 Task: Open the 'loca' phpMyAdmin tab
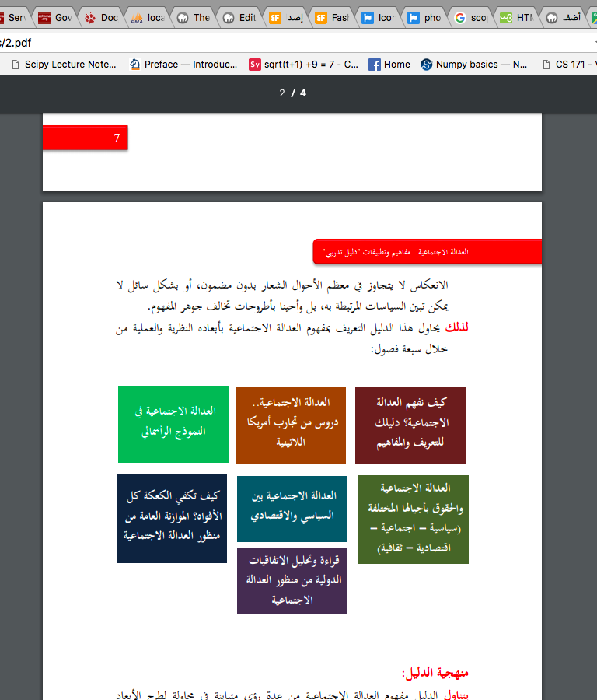(x=148, y=17)
